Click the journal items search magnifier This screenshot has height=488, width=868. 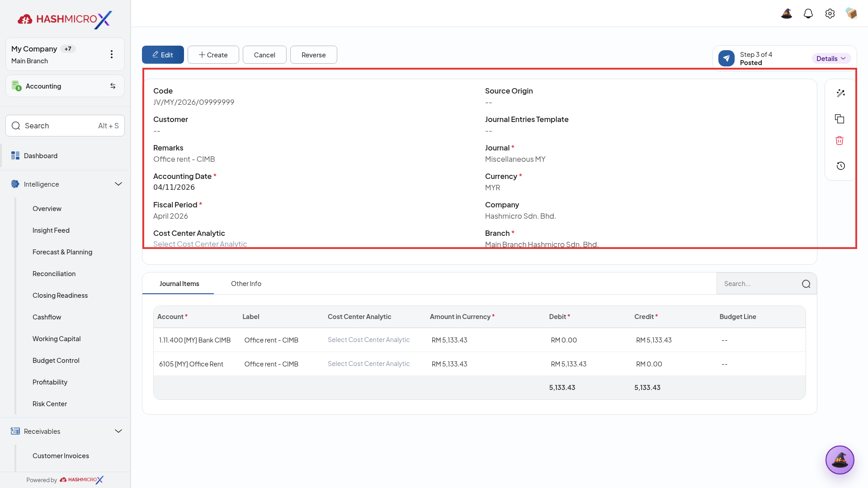(806, 284)
